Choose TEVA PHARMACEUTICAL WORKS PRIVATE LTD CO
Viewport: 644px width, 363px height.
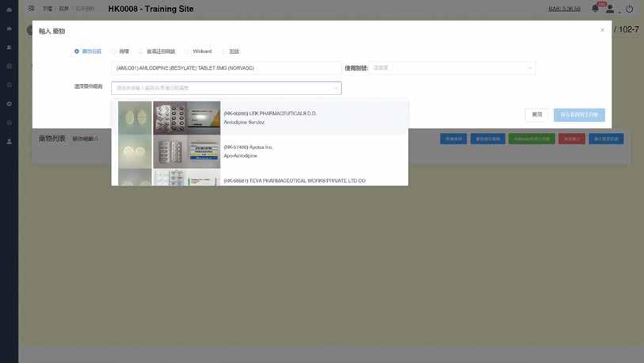click(260, 178)
